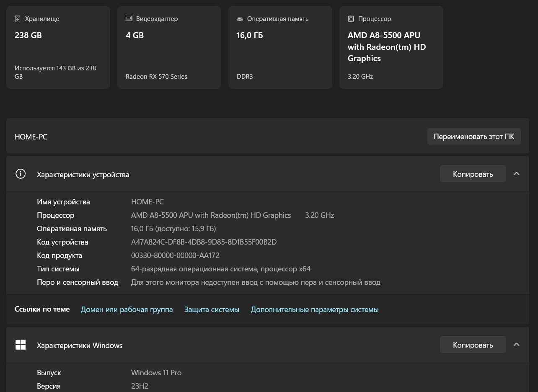The image size is (538, 392).
Task: Select the pen and touch input unavailable text
Action: tap(256, 282)
